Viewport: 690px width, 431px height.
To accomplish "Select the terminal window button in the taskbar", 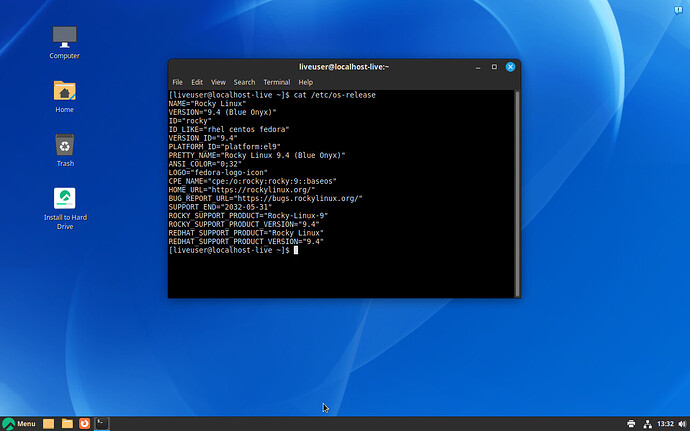I will coord(102,424).
